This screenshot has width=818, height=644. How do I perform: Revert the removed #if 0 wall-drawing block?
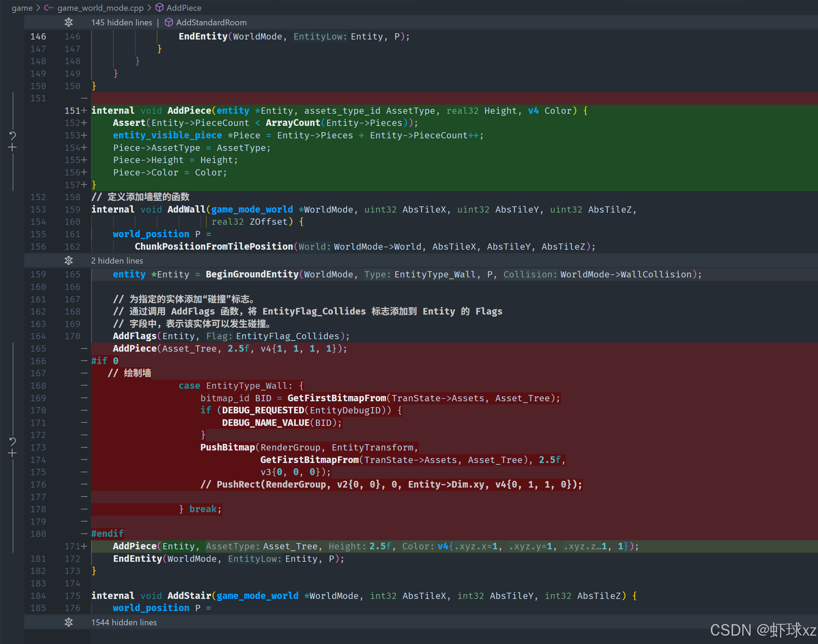(x=12, y=441)
